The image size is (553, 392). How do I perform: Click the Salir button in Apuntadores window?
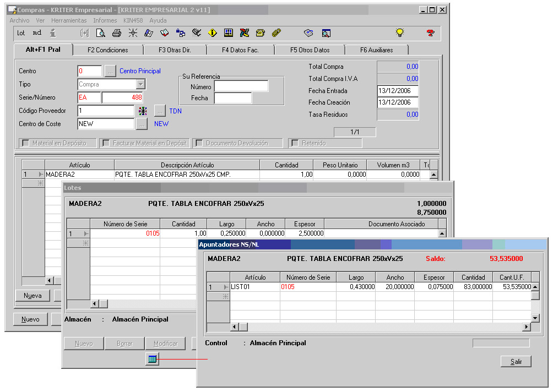click(x=516, y=361)
